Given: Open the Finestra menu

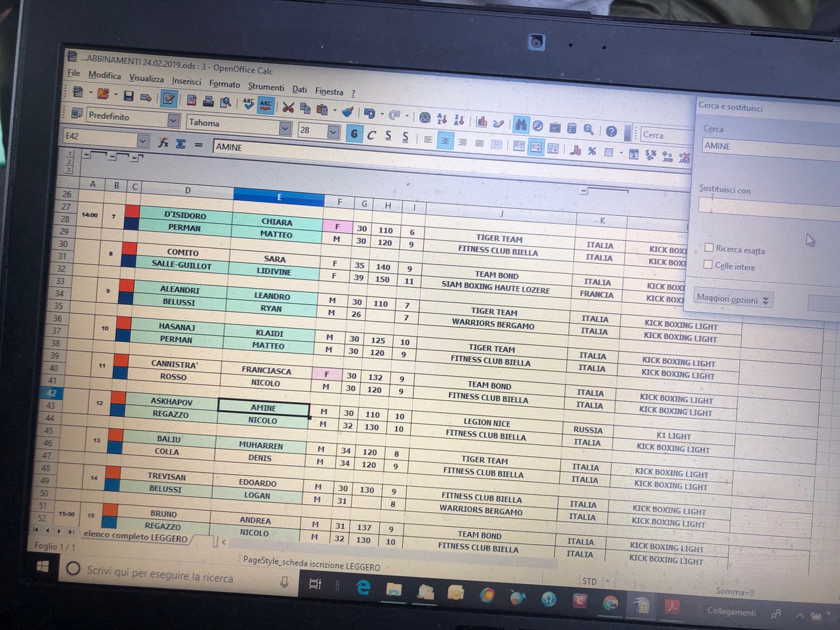Looking at the screenshot, I should (x=329, y=91).
